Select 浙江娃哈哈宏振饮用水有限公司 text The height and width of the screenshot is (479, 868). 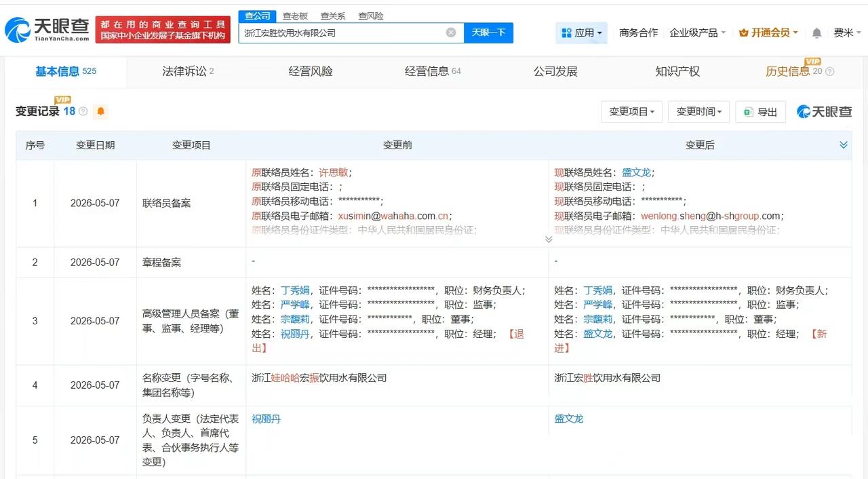[x=319, y=378]
